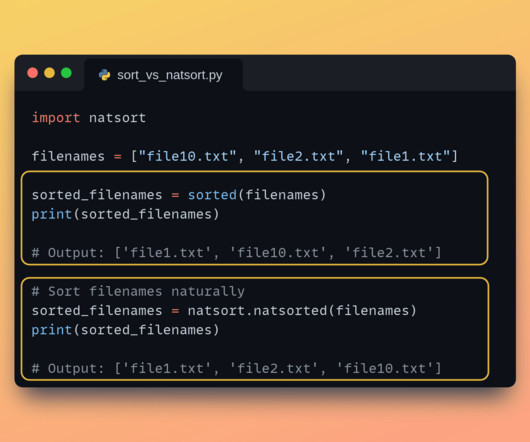Click the empty title bar right of tab
Viewport: 530px width, 442px height.
(x=379, y=73)
